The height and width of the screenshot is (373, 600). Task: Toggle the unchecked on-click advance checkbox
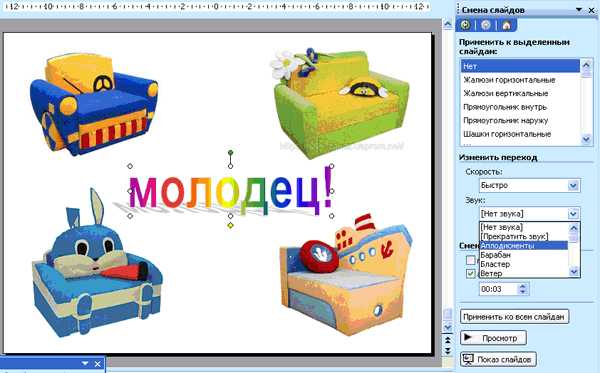tap(471, 260)
